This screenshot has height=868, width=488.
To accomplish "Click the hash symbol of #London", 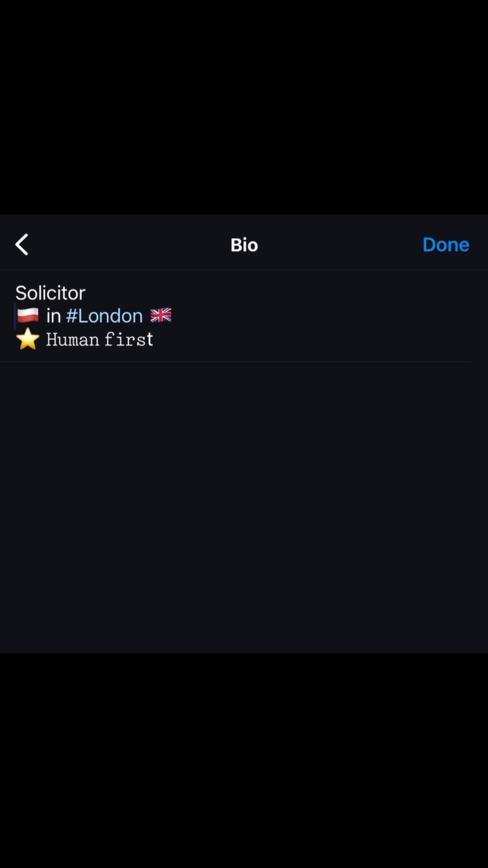I will point(71,316).
